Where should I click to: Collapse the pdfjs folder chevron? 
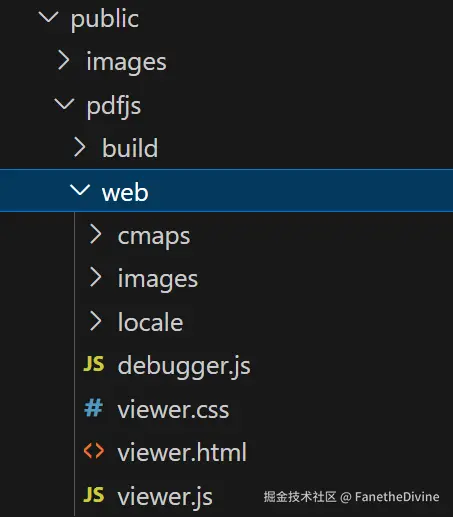coord(64,104)
